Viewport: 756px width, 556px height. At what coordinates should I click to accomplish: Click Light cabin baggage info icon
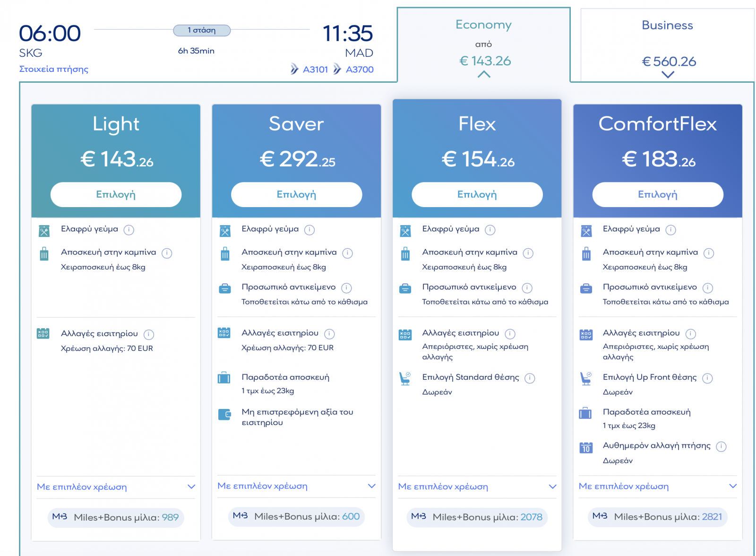click(x=167, y=253)
